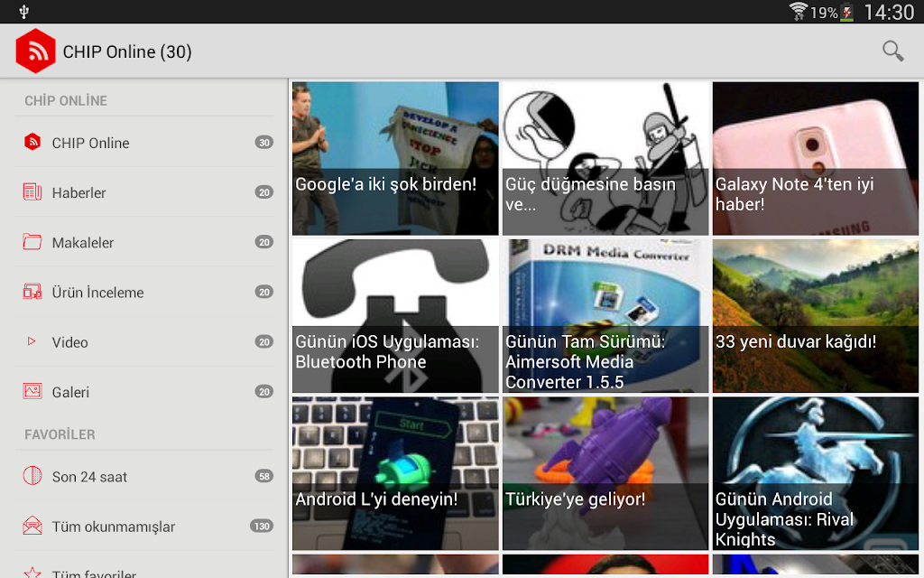
Task: Click the Google'a iki şok birden! article
Action: tap(395, 159)
